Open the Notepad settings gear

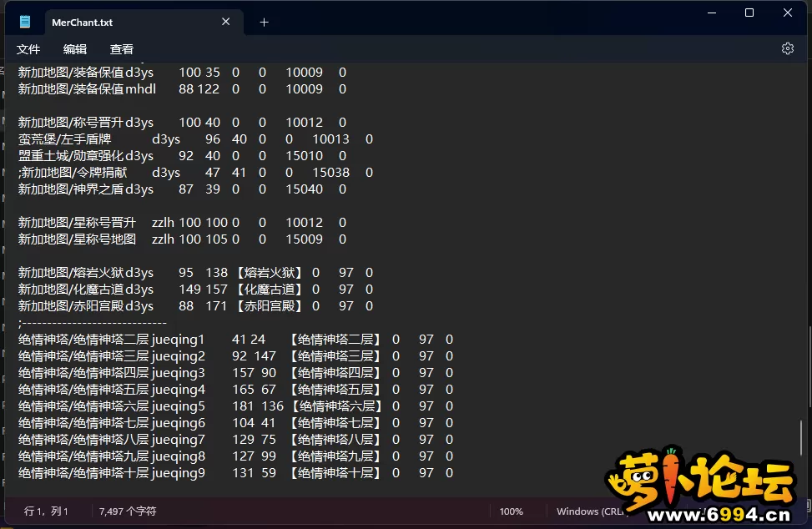(x=787, y=48)
